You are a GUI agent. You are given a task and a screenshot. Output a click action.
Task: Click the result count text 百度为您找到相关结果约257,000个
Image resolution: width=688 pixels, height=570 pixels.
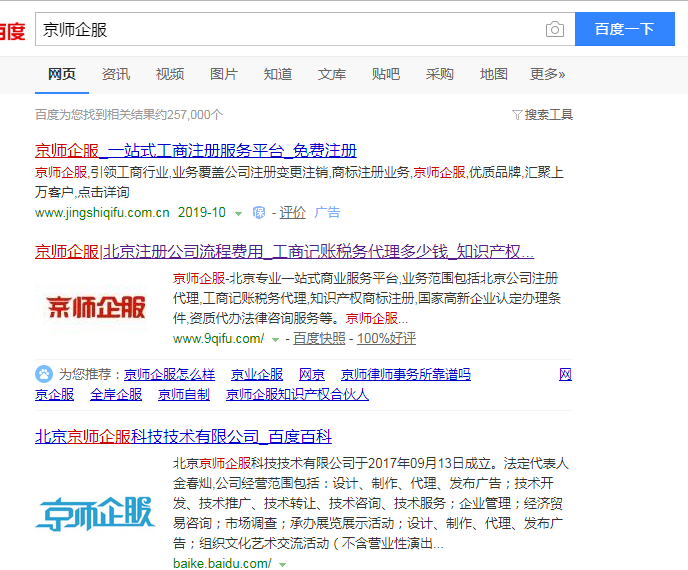pyautogui.click(x=129, y=115)
